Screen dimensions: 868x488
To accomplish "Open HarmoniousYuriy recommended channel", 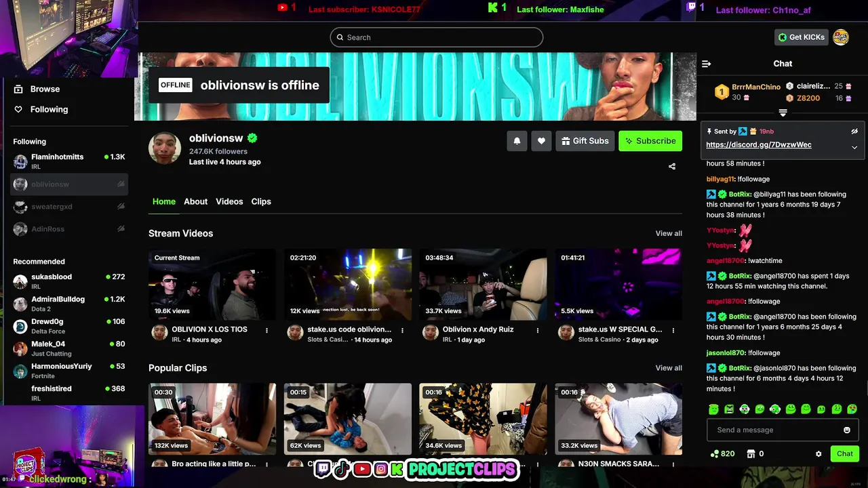I will click(69, 371).
